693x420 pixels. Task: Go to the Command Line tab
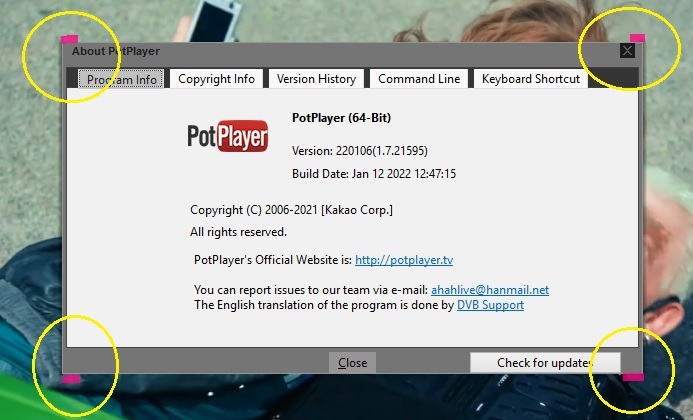[419, 79]
